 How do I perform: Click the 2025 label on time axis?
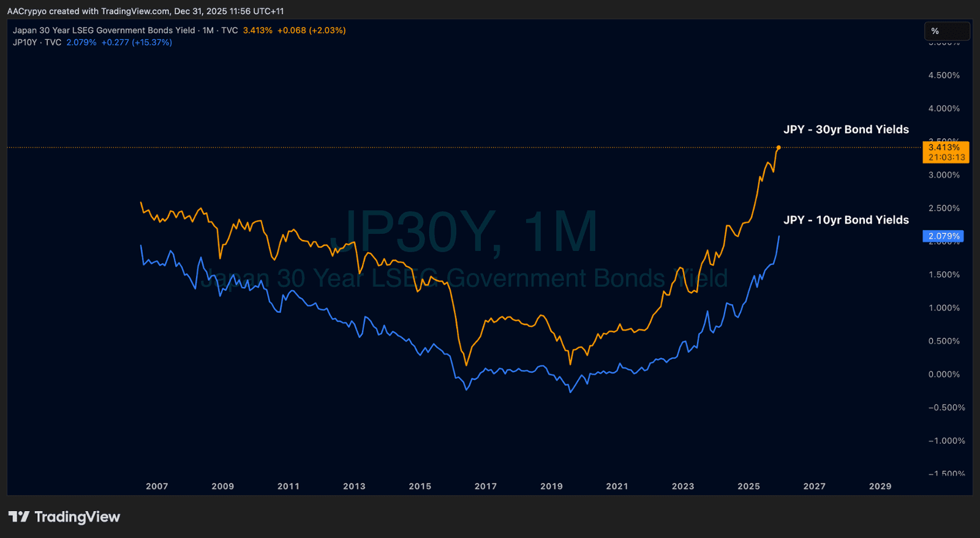[x=748, y=486]
